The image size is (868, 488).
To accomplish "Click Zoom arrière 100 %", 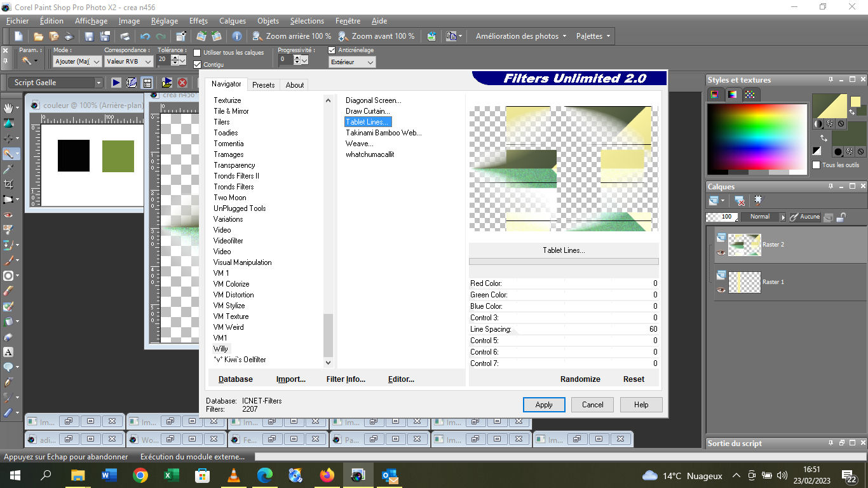I will pyautogui.click(x=292, y=36).
